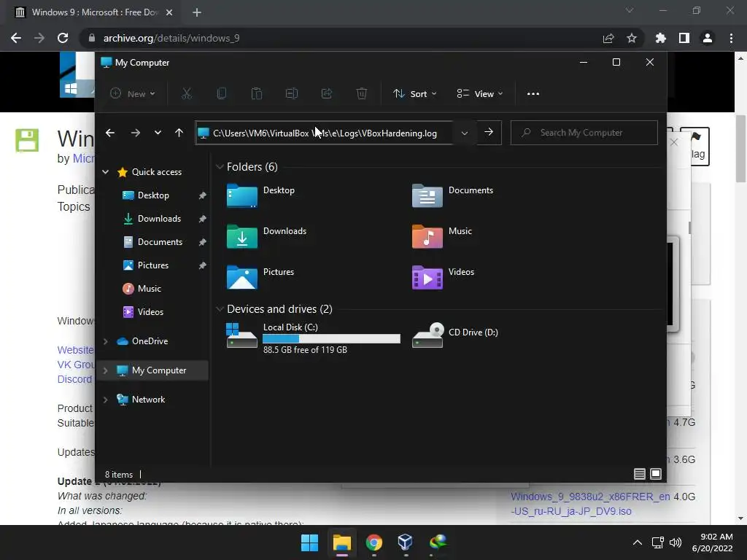Open VirtualBox from the taskbar
This screenshot has width=747, height=560.
(406, 542)
